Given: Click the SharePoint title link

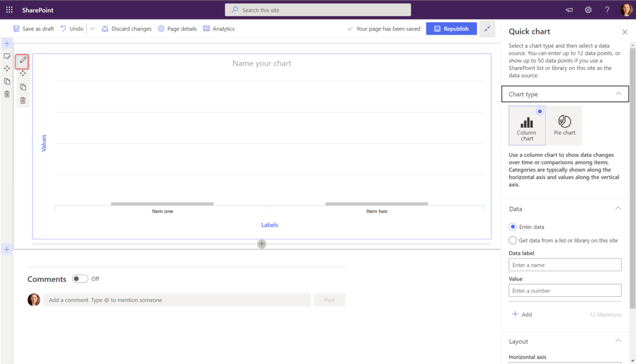Looking at the screenshot, I should click(38, 10).
